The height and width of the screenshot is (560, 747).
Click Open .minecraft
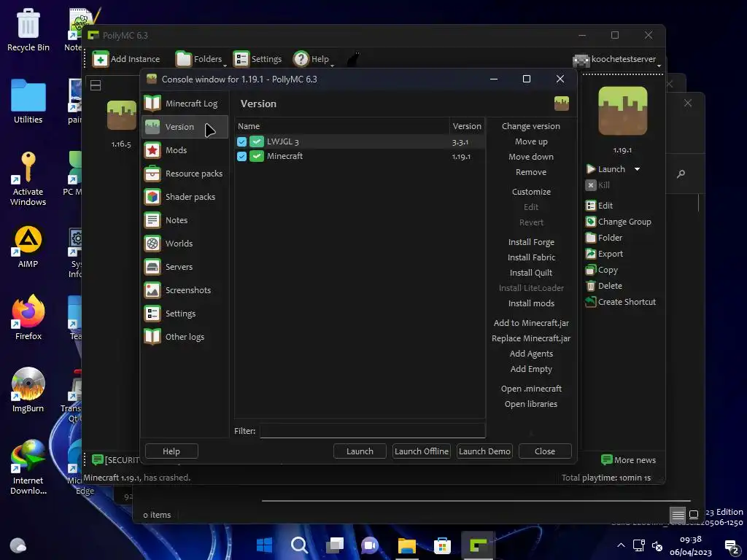click(531, 389)
